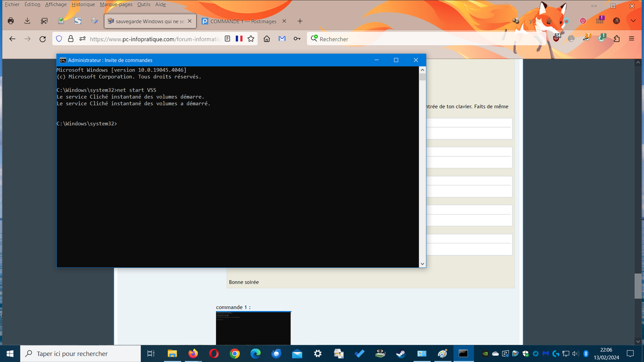Open the Fichier menu
This screenshot has width=644, height=362.
pos(12,4)
